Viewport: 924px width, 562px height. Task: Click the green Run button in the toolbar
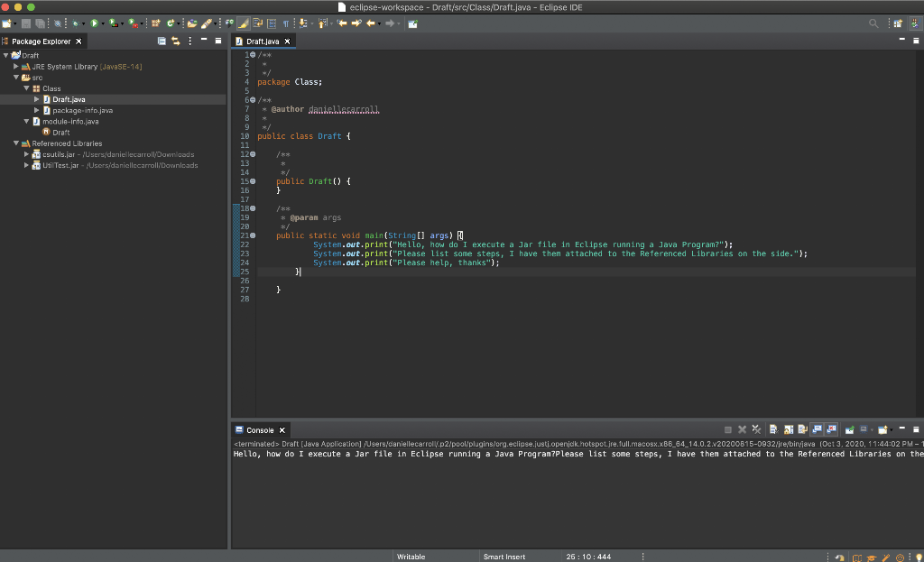click(92, 23)
